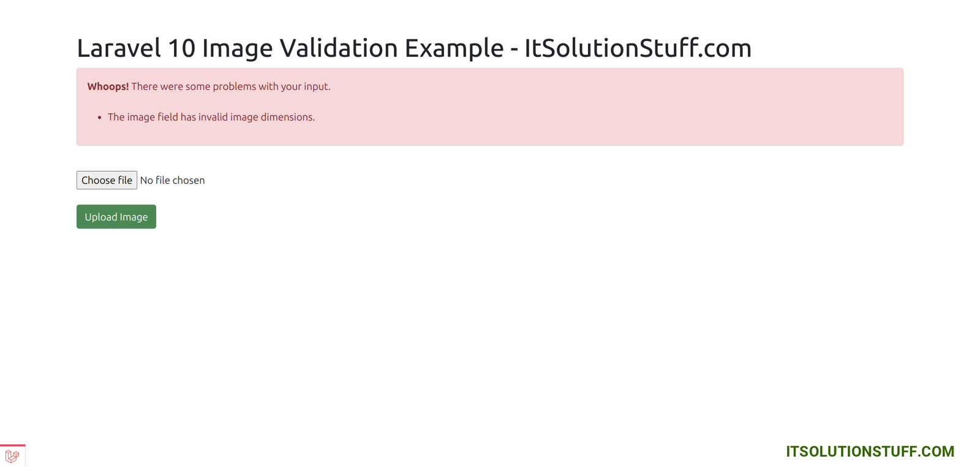This screenshot has height=467, width=980.
Task: Click "ItSolutionStuff.com" in the page heading
Action: (x=638, y=48)
